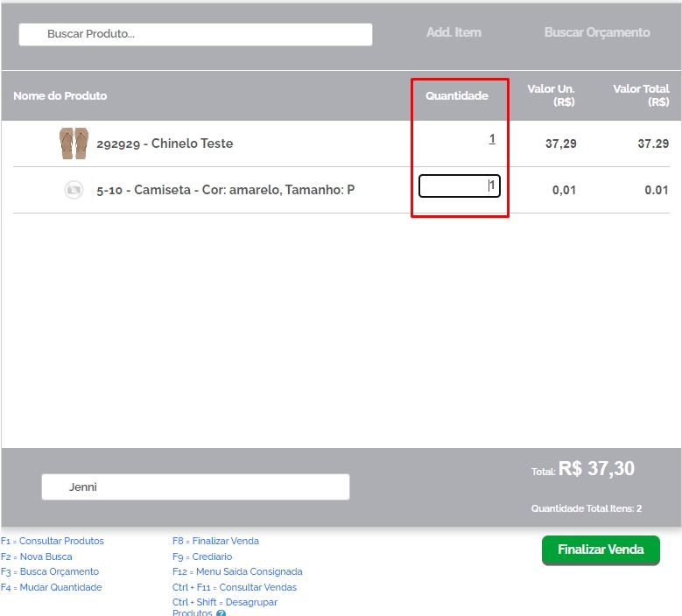682x616 pixels.
Task: Click the Camiseta quantity input box
Action: (x=459, y=185)
